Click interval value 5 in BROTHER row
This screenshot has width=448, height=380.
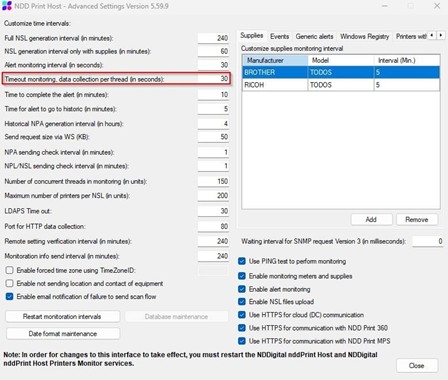pyautogui.click(x=407, y=72)
